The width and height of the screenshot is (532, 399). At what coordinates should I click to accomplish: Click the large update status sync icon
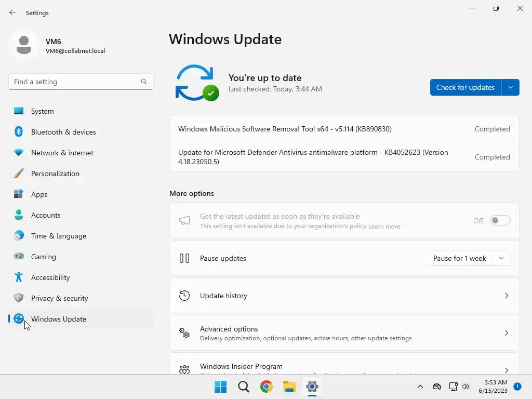click(197, 83)
